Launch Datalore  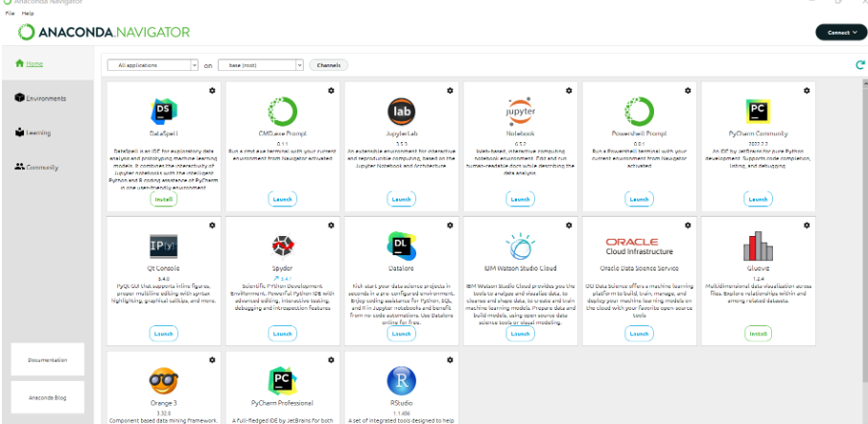[x=401, y=334]
